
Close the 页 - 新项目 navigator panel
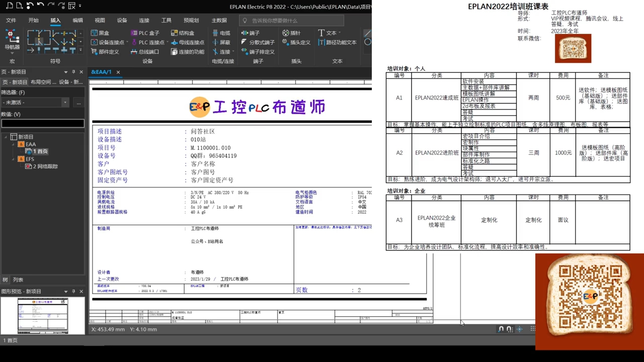click(81, 72)
